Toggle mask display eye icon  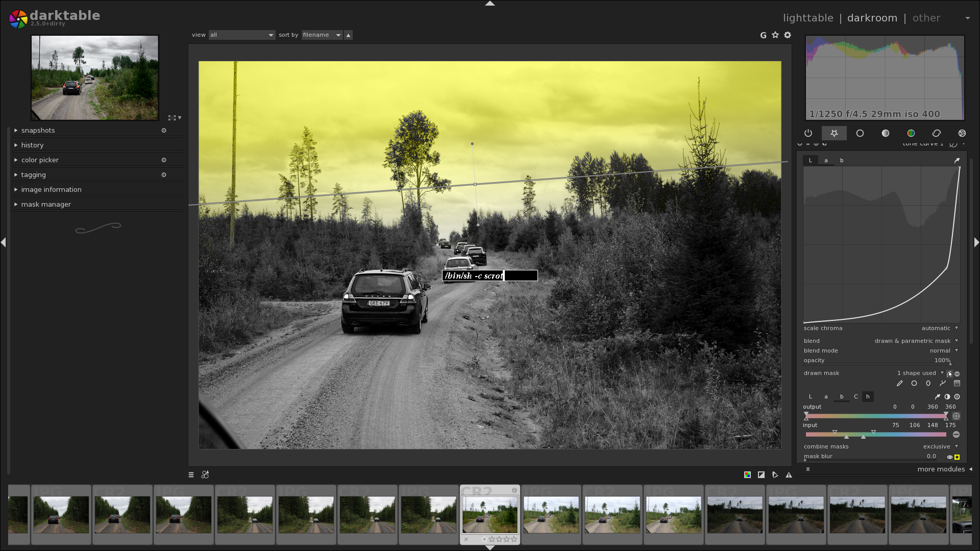coord(949,457)
